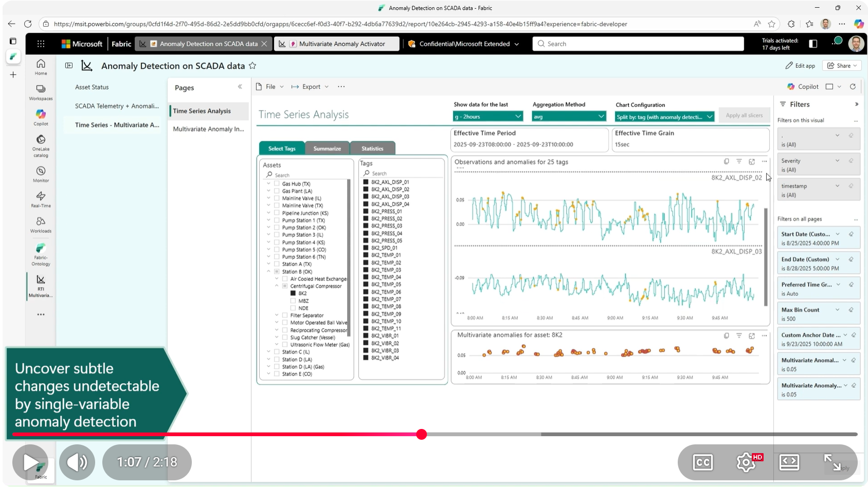Open the Monitor sidebar icon
The width and height of the screenshot is (868, 487).
[40, 172]
